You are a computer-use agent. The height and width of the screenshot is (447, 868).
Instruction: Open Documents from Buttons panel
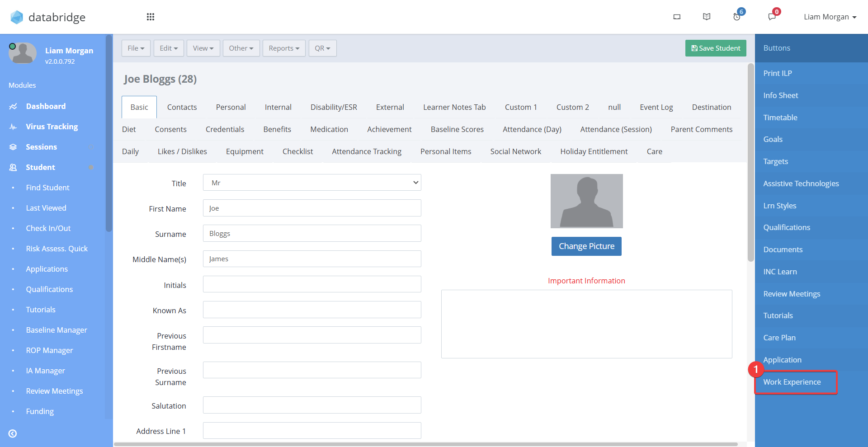point(783,249)
